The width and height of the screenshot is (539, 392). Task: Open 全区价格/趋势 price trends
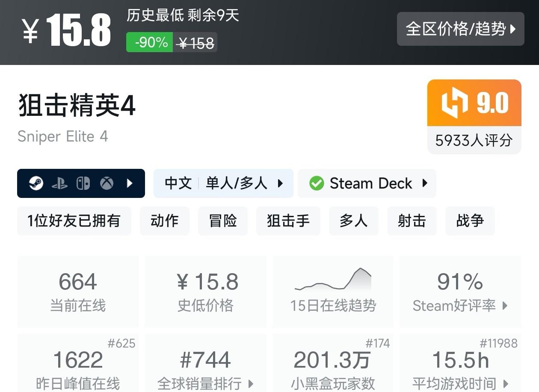(460, 29)
